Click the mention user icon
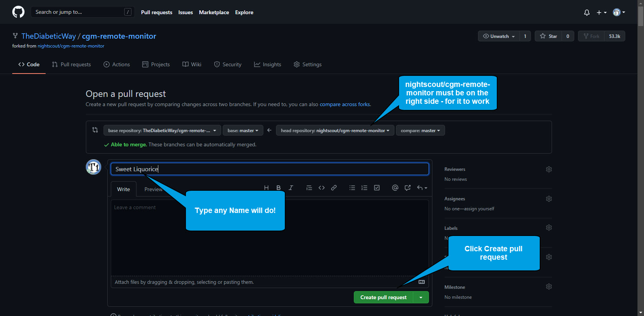 pos(395,188)
